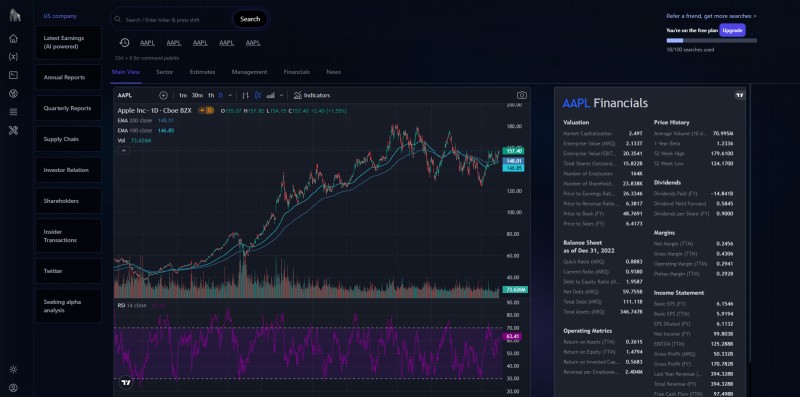Click the Gross Margin (TTM) row

694,254
